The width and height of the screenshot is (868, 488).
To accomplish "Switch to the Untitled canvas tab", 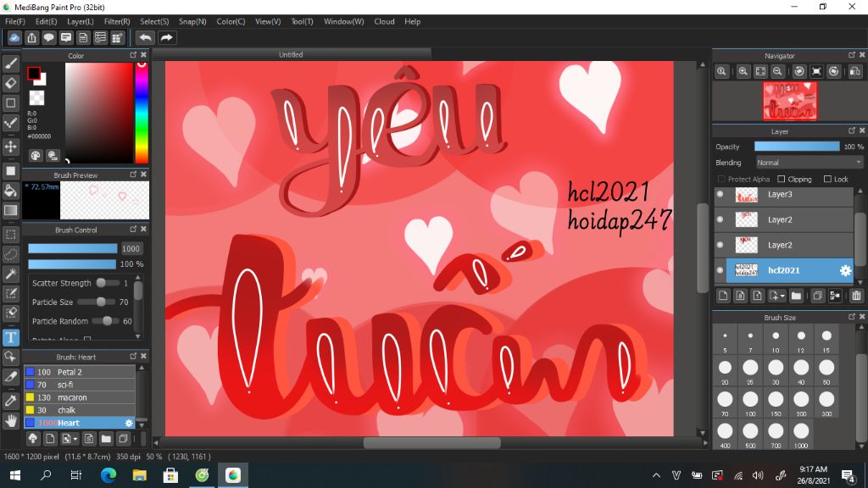I will point(291,54).
